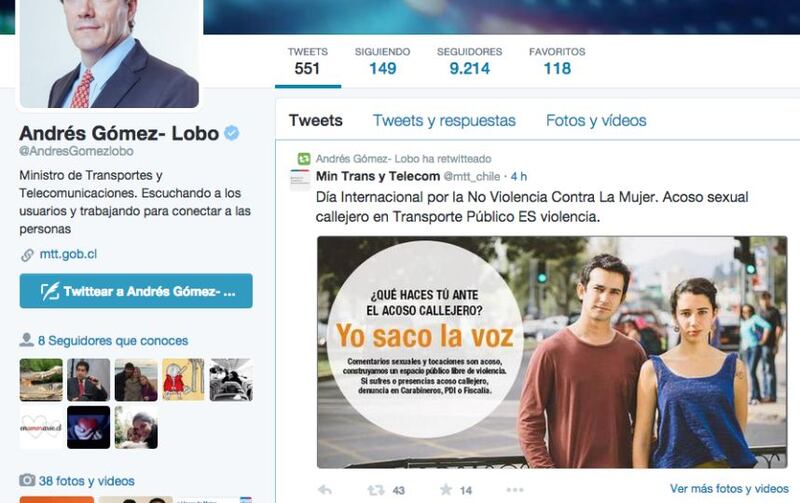
Task: Click Twittear a Andrés Gómez- button
Action: coord(136,291)
